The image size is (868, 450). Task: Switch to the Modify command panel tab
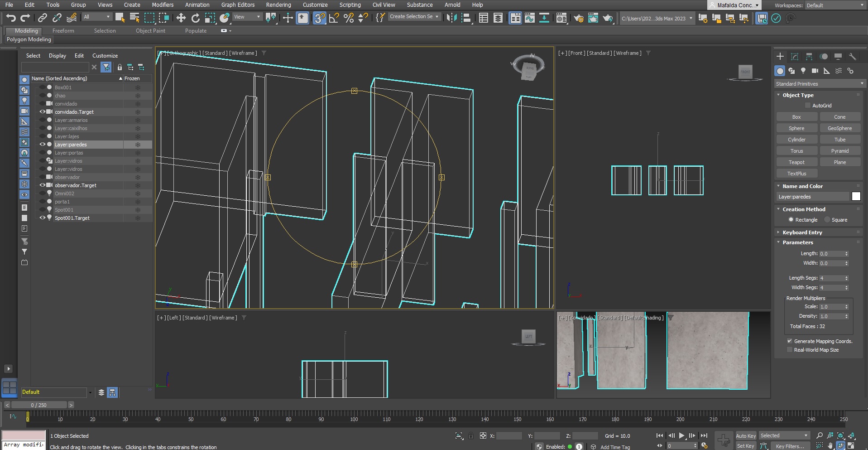pyautogui.click(x=794, y=57)
